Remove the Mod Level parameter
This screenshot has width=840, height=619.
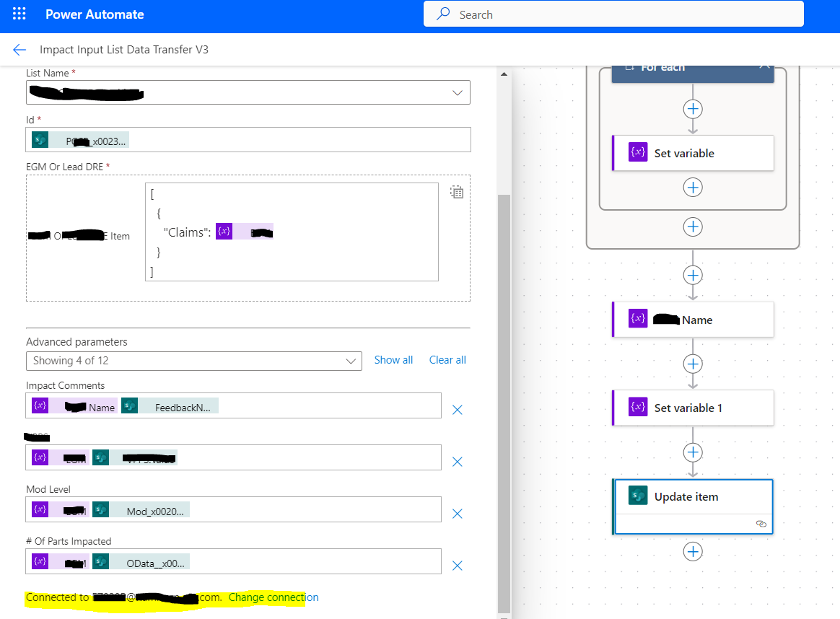point(457,514)
